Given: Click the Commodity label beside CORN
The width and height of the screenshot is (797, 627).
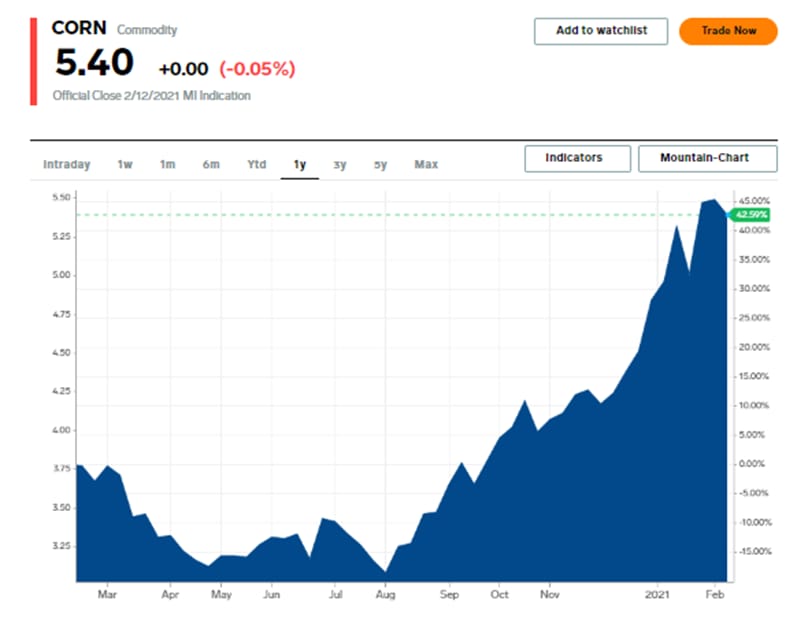Looking at the screenshot, I should pos(145,30).
